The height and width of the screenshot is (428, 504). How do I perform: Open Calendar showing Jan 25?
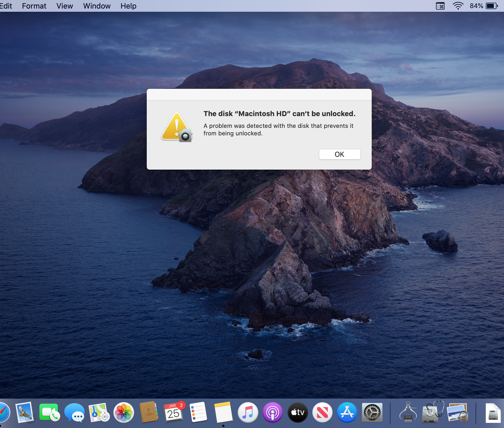point(174,412)
